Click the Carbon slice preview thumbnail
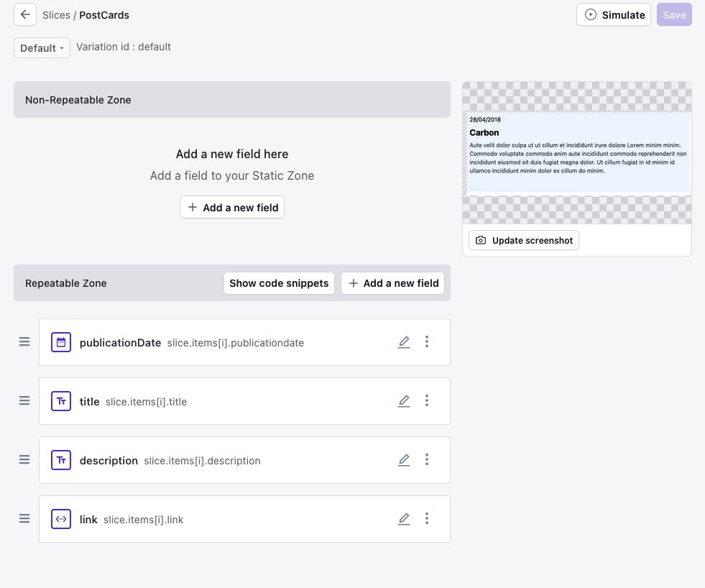This screenshot has height=588, width=705. click(577, 151)
